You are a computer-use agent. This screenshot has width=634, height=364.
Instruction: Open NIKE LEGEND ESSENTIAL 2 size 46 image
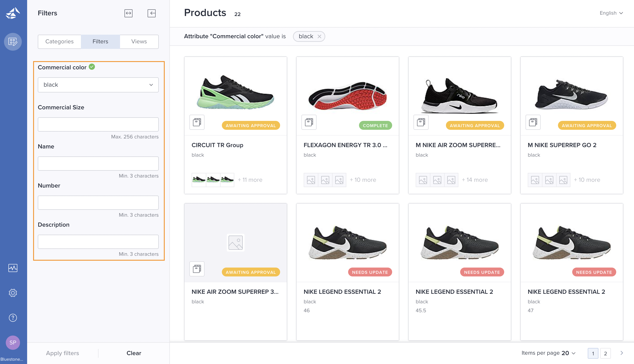point(348,242)
